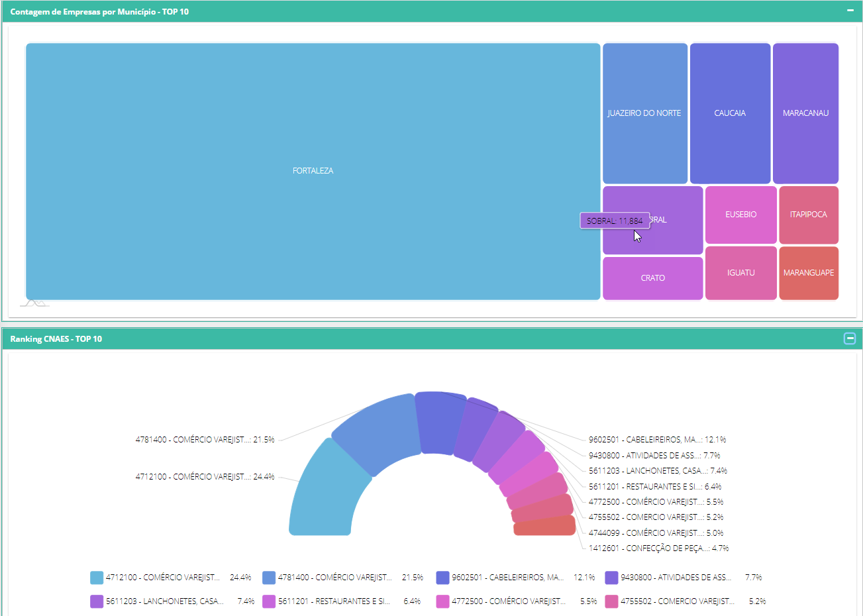Click the IGUATU treemap tile
The image size is (863, 616).
pos(740,273)
